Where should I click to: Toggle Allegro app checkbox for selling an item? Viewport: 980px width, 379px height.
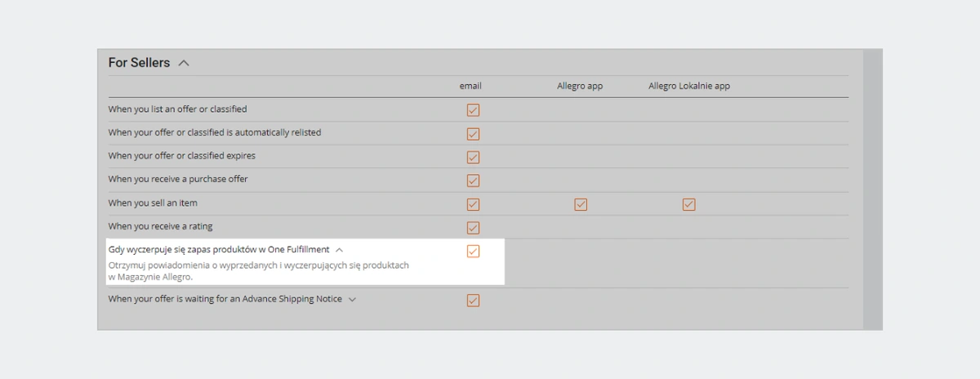coord(581,204)
